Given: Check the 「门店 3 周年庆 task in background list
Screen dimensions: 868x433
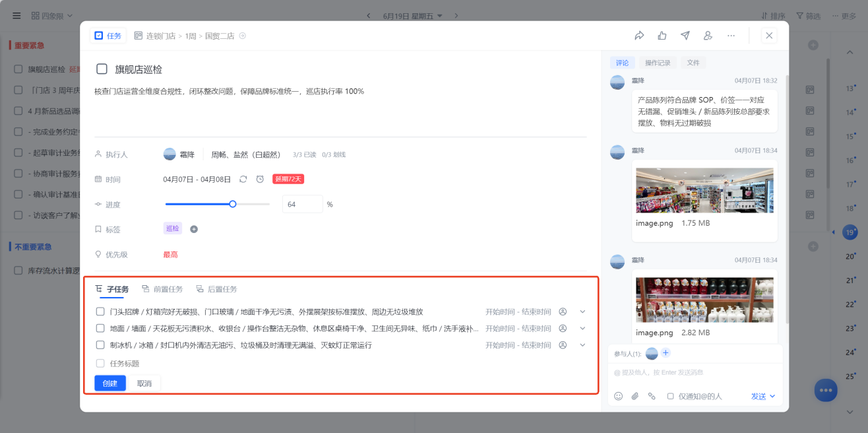Looking at the screenshot, I should pos(18,90).
